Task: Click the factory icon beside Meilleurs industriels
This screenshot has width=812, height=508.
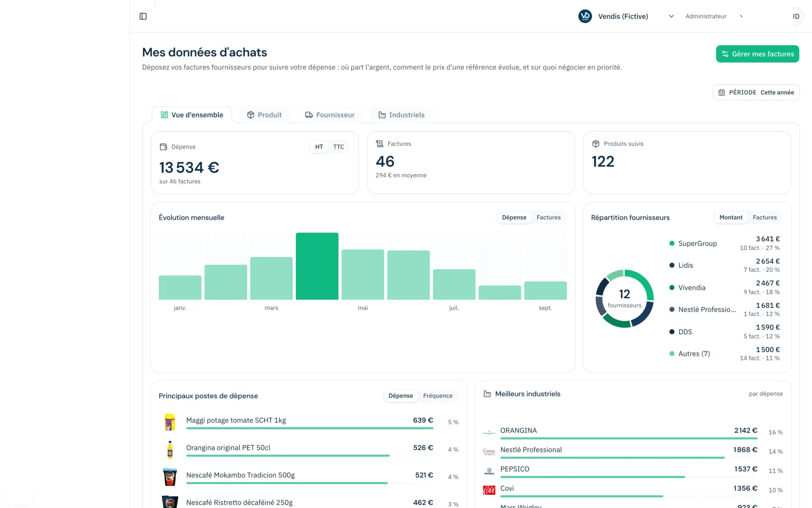Action: tap(487, 394)
